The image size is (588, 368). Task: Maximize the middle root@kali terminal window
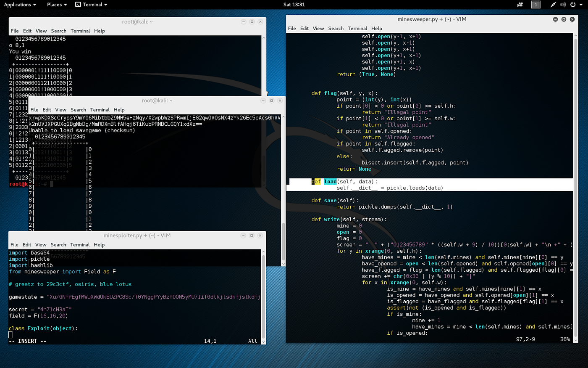(272, 101)
